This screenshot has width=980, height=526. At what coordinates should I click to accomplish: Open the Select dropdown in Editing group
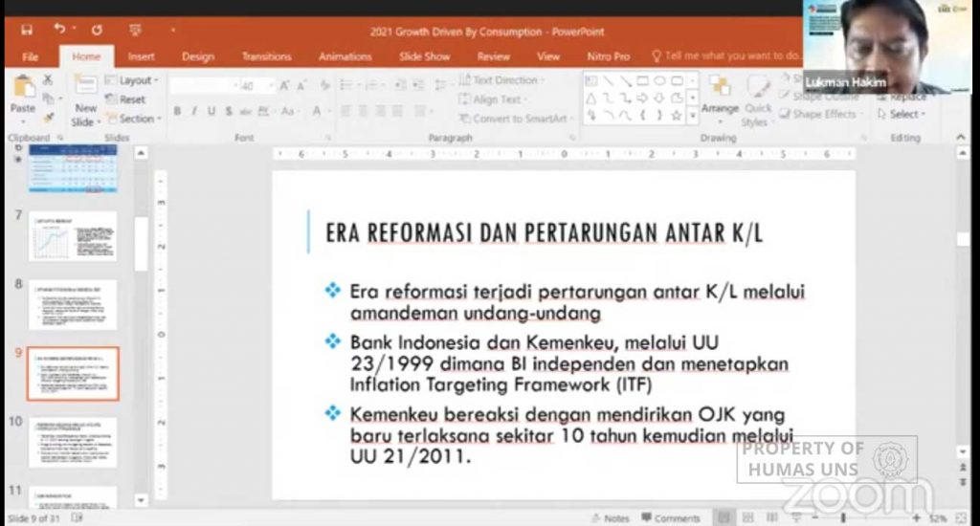tap(902, 114)
